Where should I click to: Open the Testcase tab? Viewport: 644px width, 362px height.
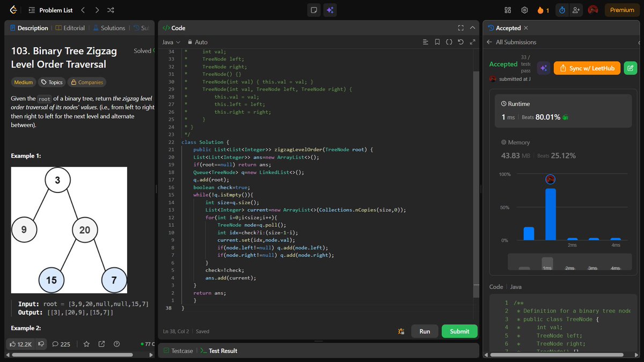point(178,351)
